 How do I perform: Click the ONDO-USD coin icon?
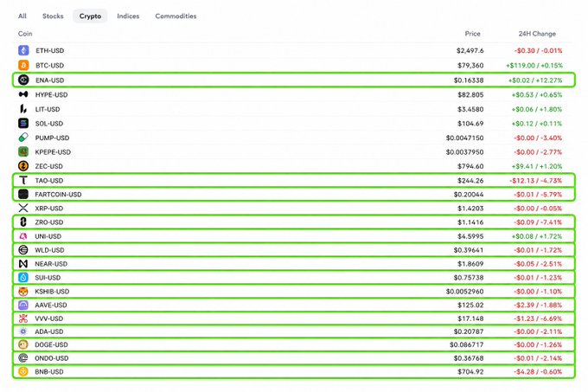pos(23,358)
